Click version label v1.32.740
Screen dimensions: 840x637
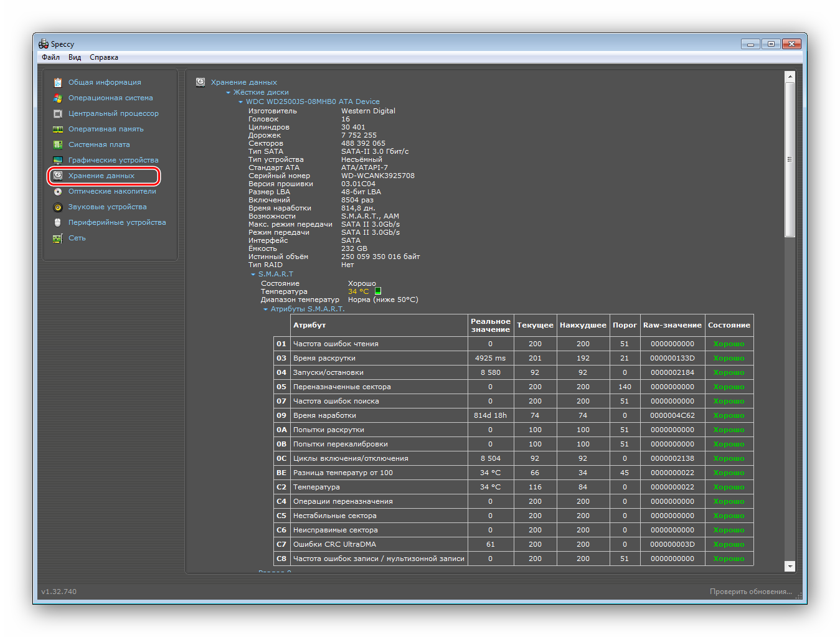(x=59, y=592)
